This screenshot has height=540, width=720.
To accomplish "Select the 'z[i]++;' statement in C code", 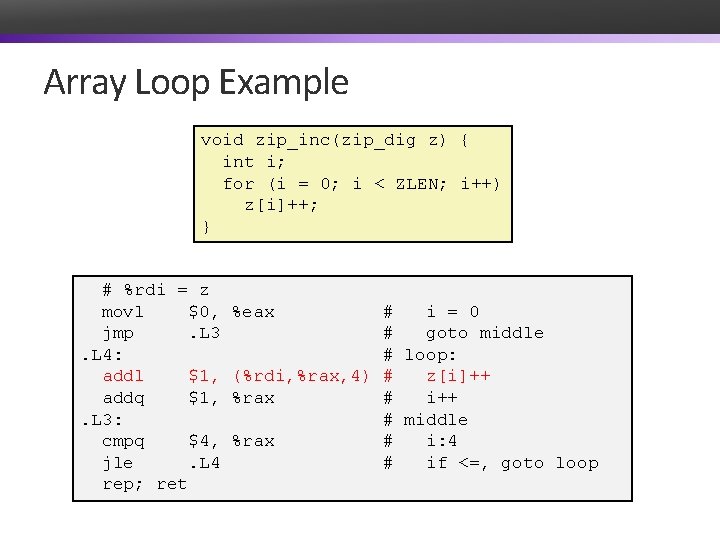I will click(281, 205).
